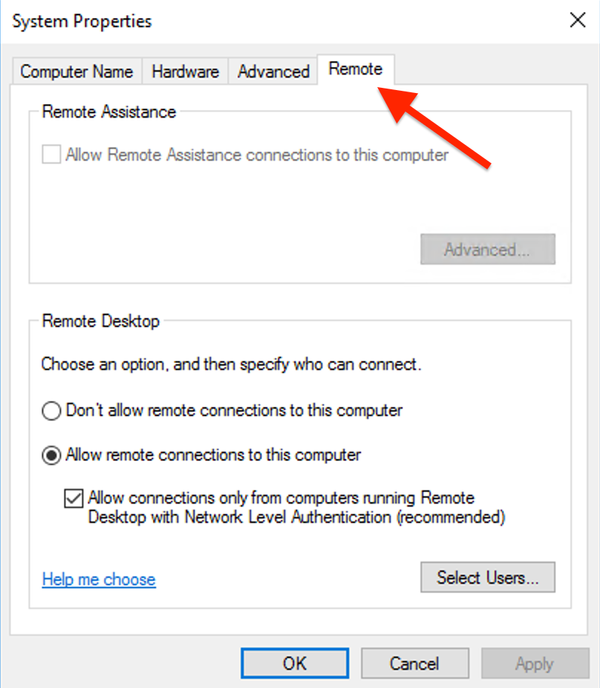Confirm the dialog with OK
Screen dimensions: 600x688
pyautogui.click(x=294, y=663)
